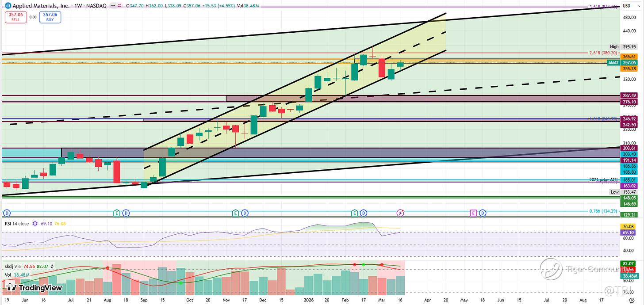Image resolution: width=644 pixels, height=305 pixels.
Task: Click the leftmost dividend D marker near Jun
Action: pos(7,213)
